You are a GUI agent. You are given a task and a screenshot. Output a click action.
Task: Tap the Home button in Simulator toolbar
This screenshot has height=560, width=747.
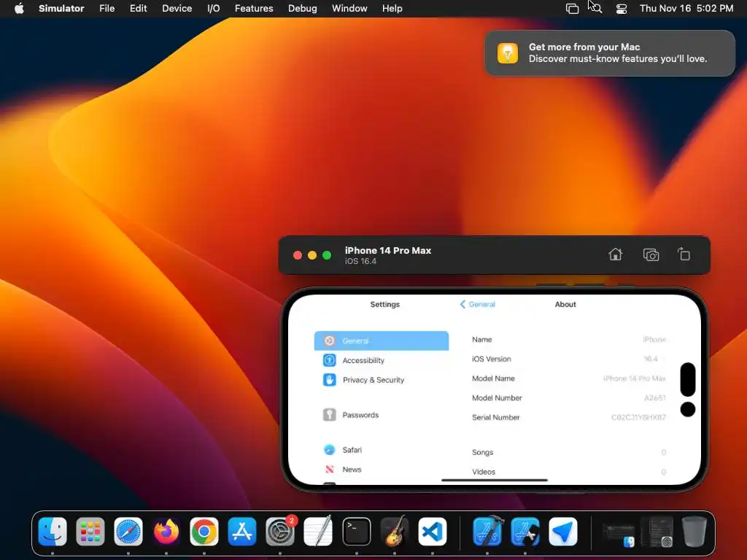[615, 254]
